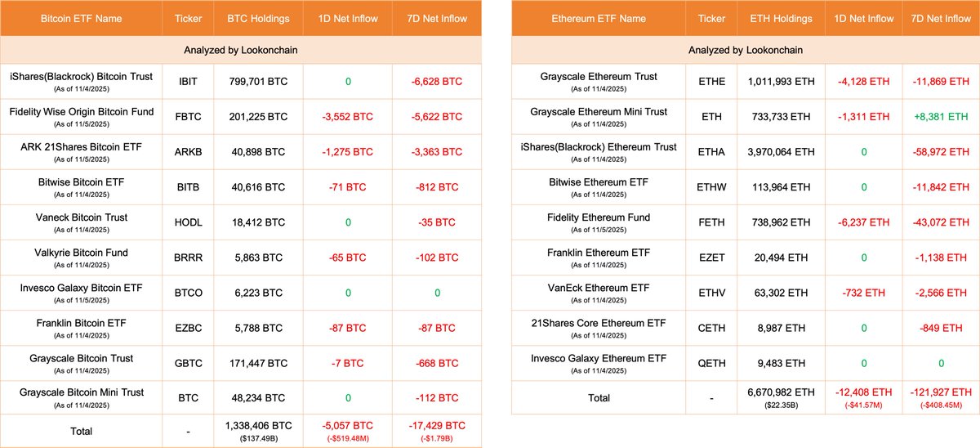Screen dimensions: 980x448
Task: Open the Grayscale Ethereum Mini Trust row
Action: pyautogui.click(x=599, y=112)
